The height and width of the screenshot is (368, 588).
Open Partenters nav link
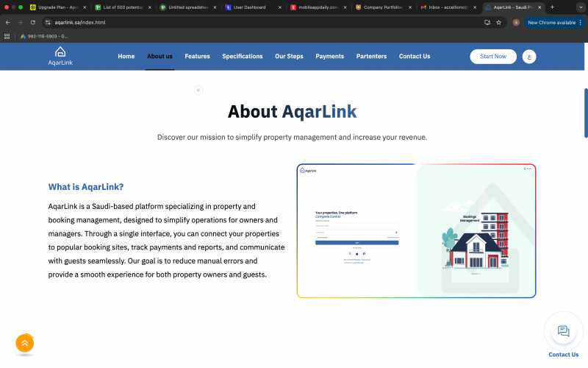point(371,57)
